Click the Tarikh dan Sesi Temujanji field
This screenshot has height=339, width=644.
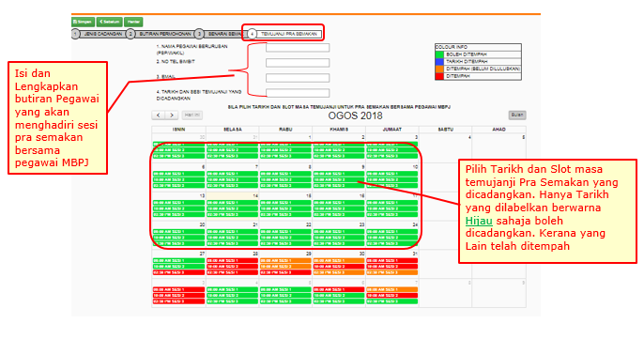point(298,93)
